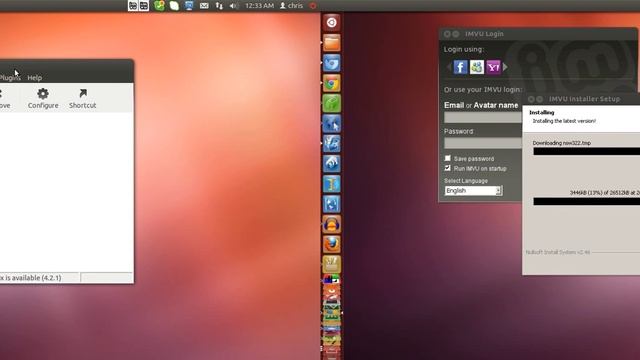Open the network connections indicator
The height and width of the screenshot is (360, 640).
[219, 6]
